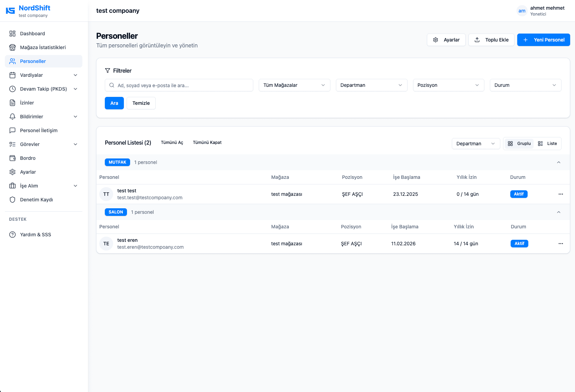Click the Bordro wallet icon
The width and height of the screenshot is (575, 392).
tap(12, 158)
